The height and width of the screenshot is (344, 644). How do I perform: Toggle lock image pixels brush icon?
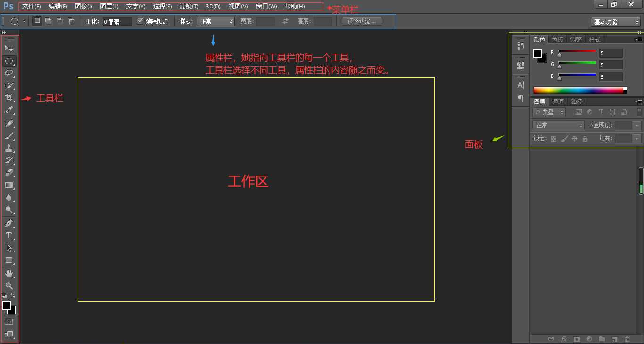pyautogui.click(x=564, y=139)
